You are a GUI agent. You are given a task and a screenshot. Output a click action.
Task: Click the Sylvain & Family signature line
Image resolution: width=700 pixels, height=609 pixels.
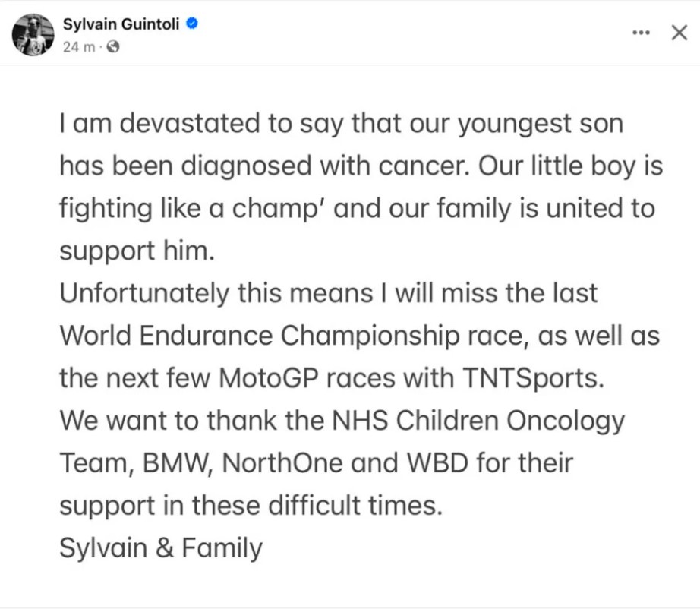161,548
